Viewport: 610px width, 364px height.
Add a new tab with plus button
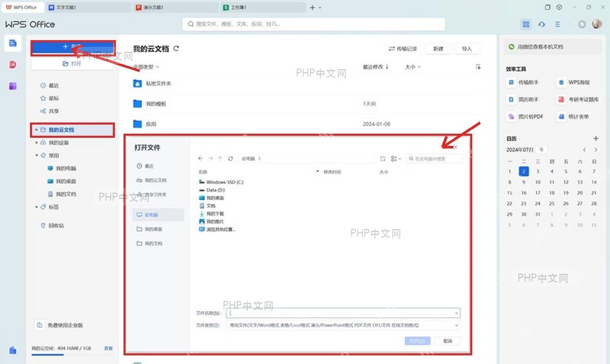pyautogui.click(x=312, y=8)
